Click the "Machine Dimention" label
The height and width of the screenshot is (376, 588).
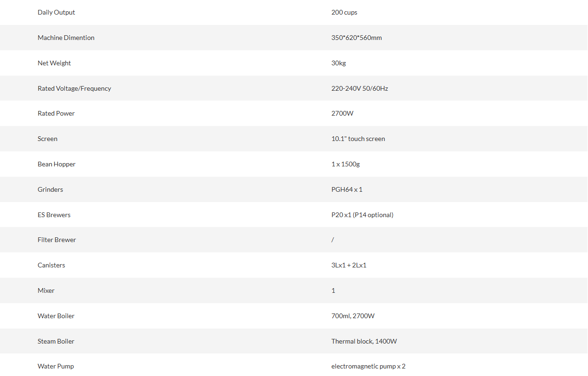coord(66,38)
